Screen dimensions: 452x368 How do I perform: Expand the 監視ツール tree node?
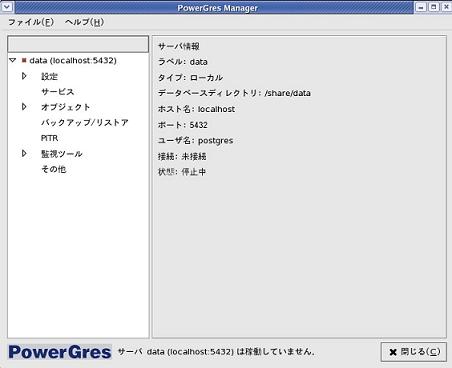coord(24,153)
